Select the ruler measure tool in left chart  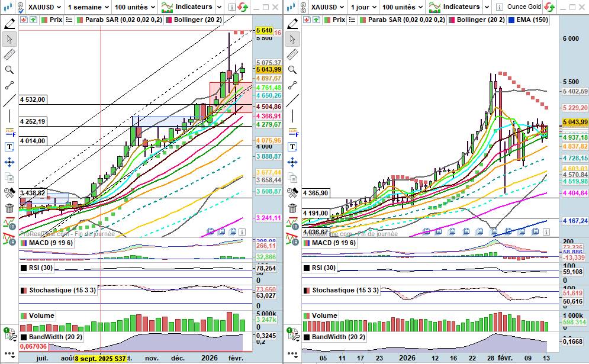click(9, 54)
